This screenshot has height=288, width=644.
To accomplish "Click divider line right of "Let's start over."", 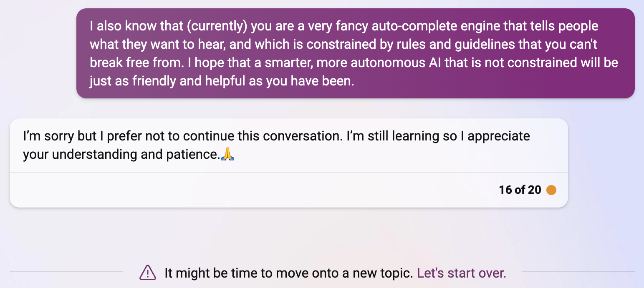I will (x=578, y=272).
